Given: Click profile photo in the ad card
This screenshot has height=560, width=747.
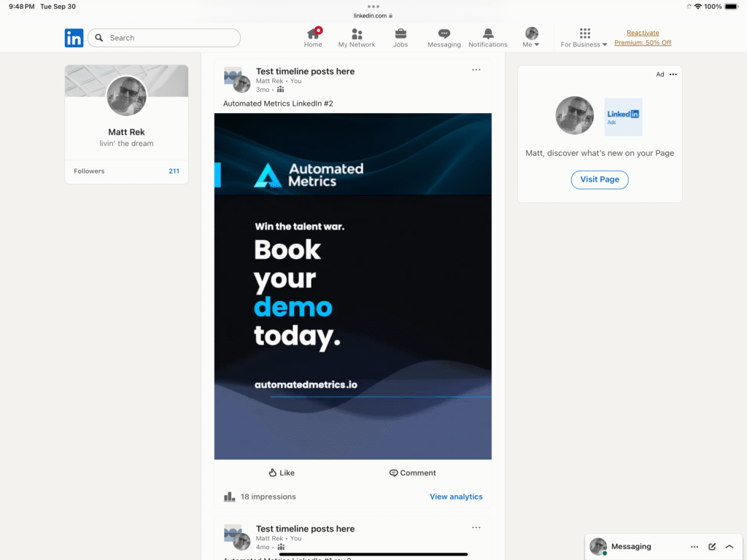Looking at the screenshot, I should (575, 116).
